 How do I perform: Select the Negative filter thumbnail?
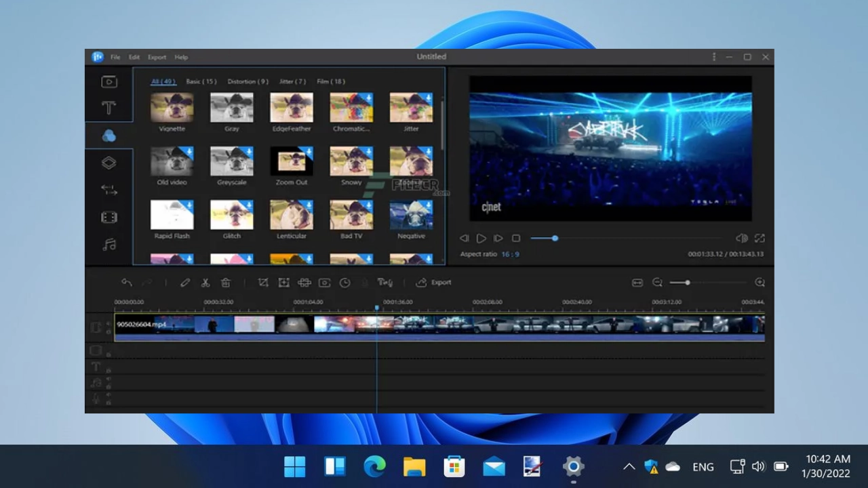tap(411, 215)
